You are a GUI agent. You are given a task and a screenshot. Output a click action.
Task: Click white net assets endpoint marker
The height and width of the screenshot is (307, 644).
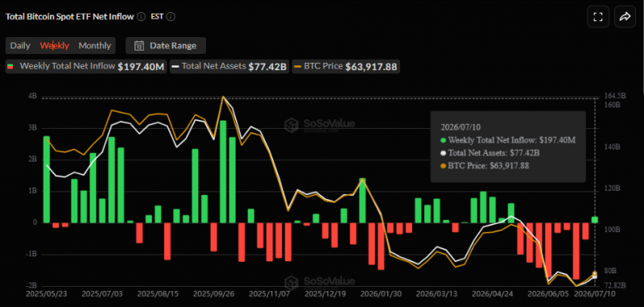click(594, 277)
